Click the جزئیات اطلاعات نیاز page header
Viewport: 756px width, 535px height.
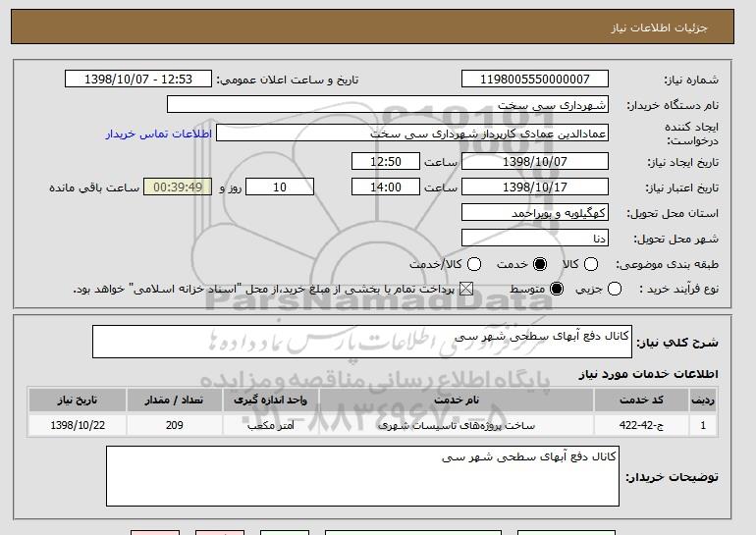pyautogui.click(x=659, y=27)
